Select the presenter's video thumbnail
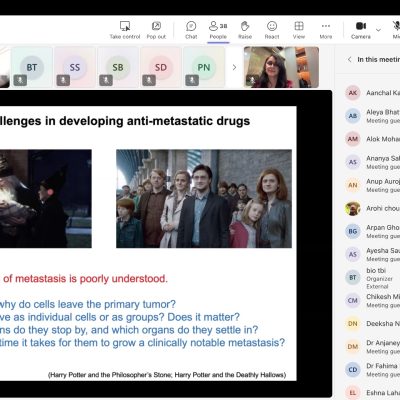 tap(281, 67)
